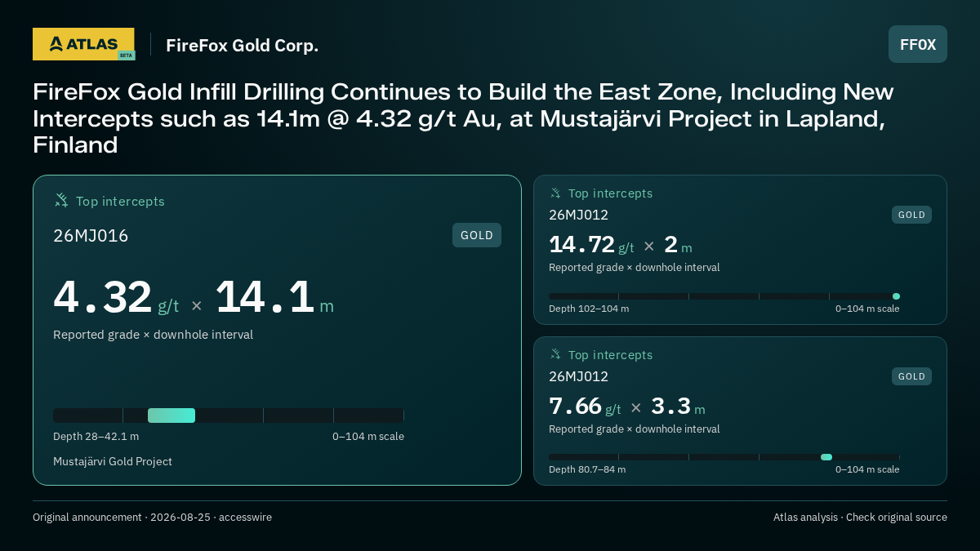Click the 'Depth 102–104 m' label
The width and height of the screenshot is (980, 551).
(x=589, y=309)
